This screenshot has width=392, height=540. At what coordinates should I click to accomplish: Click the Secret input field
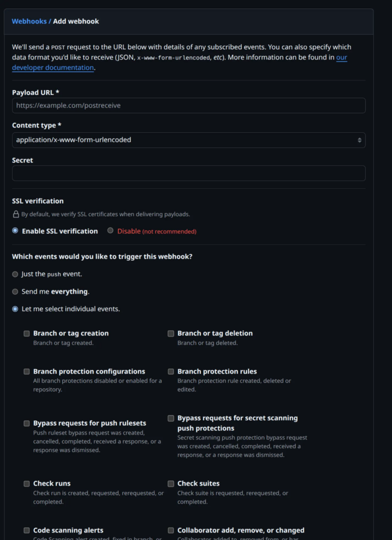click(189, 173)
